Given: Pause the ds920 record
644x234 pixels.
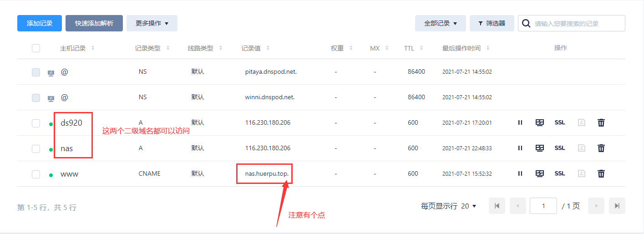Looking at the screenshot, I should click(520, 122).
